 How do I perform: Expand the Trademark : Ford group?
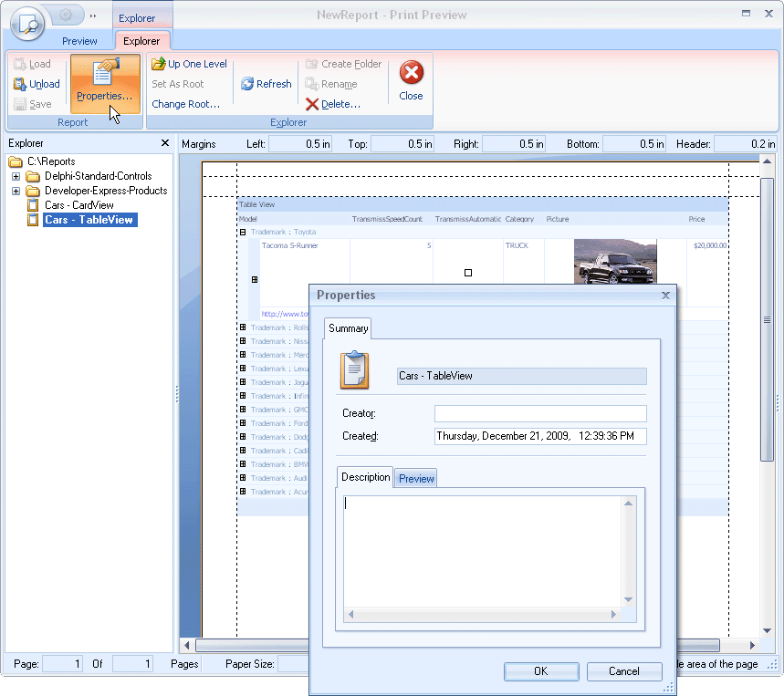(x=243, y=422)
